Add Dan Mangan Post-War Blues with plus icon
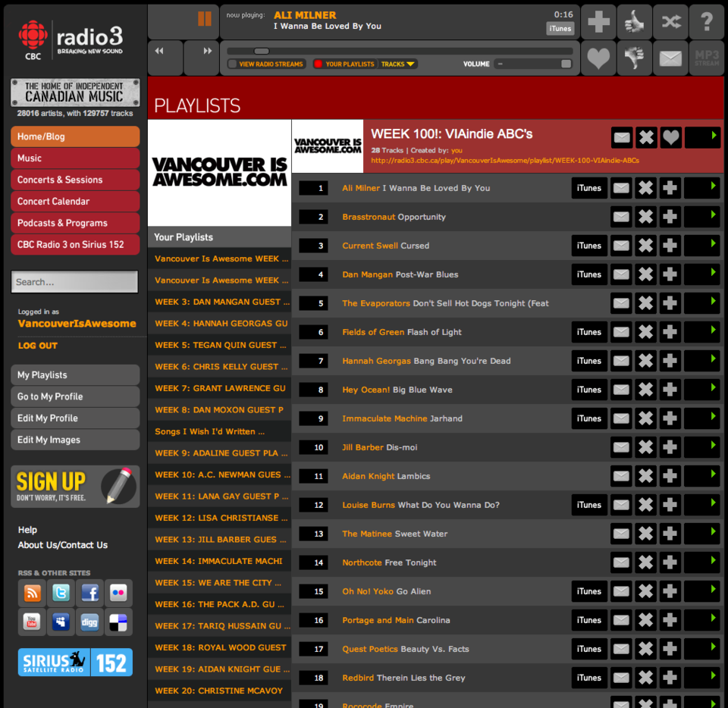728x708 pixels. (x=670, y=274)
